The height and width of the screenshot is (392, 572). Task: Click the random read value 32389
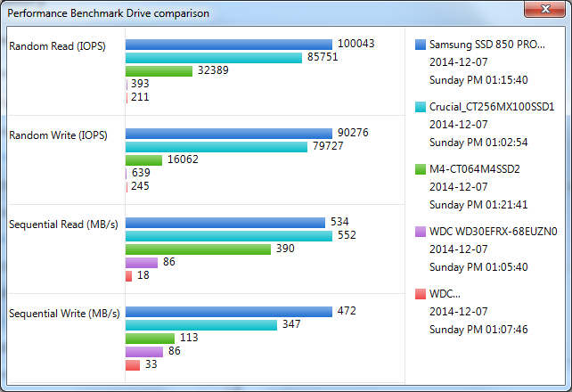coord(213,70)
